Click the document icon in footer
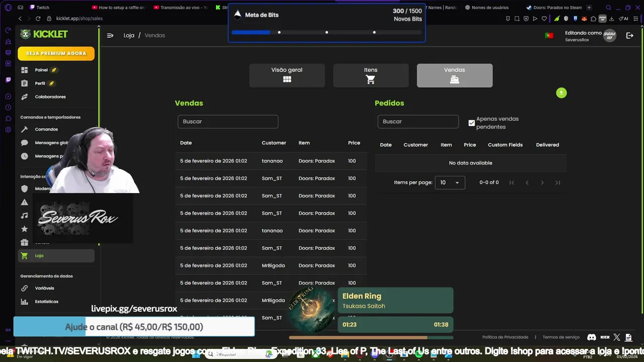This screenshot has height=362, width=644. [x=629, y=337]
